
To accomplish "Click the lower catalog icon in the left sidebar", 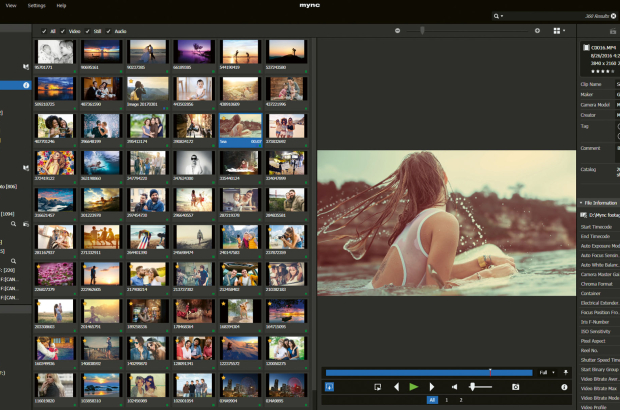I will coord(26,168).
